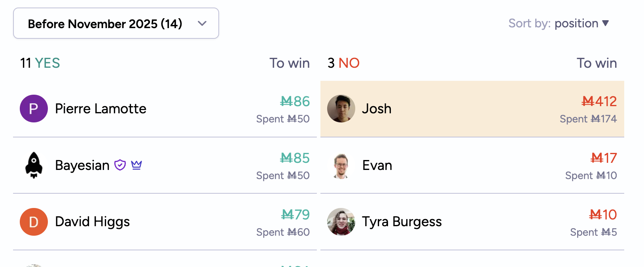Open the Before November 2025 (14) dropdown
Viewport: 644px width, 267px height.
tap(116, 23)
